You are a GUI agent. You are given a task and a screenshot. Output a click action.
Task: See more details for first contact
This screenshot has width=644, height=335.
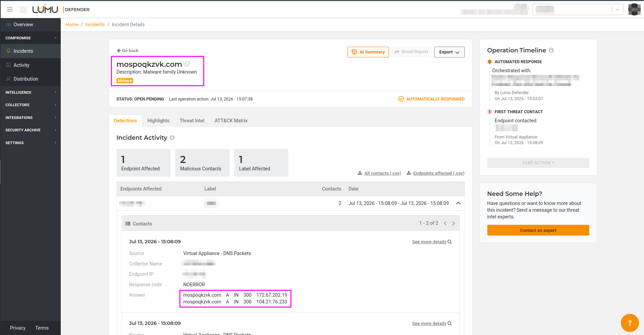point(432,242)
